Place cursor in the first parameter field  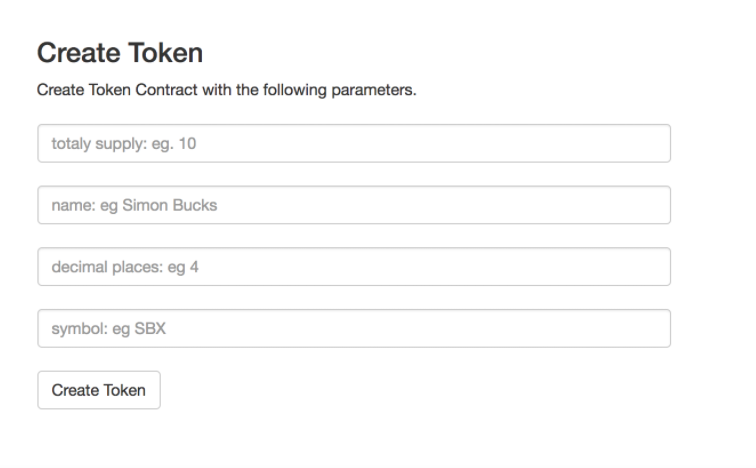[354, 143]
